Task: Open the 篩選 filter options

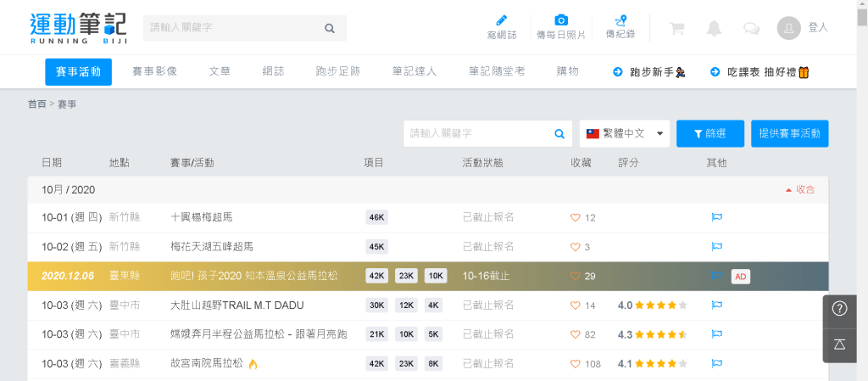Action: coord(709,133)
